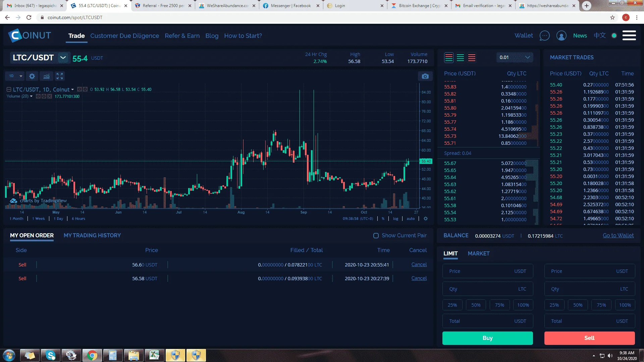
Task: Go back to the previous page
Action: tap(7, 17)
